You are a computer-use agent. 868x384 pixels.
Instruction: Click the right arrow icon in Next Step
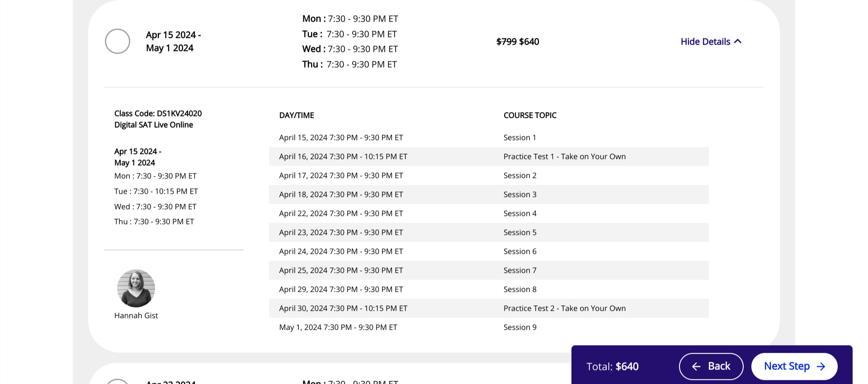coord(821,366)
